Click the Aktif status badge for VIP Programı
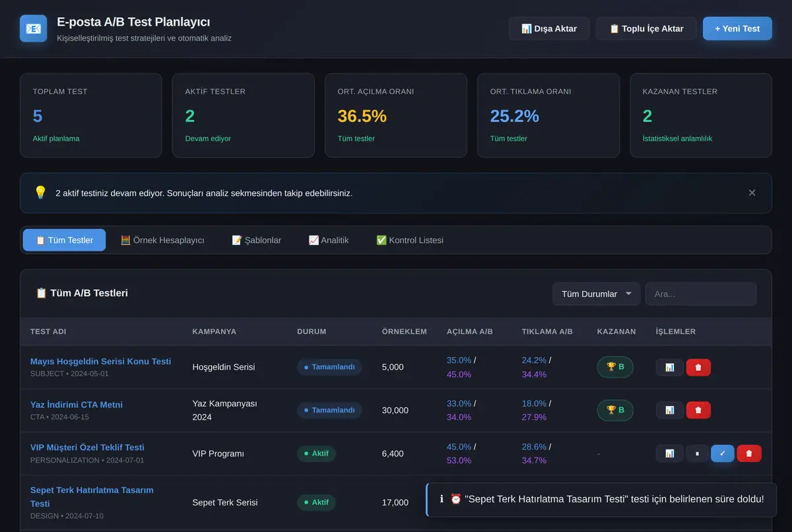 (317, 453)
